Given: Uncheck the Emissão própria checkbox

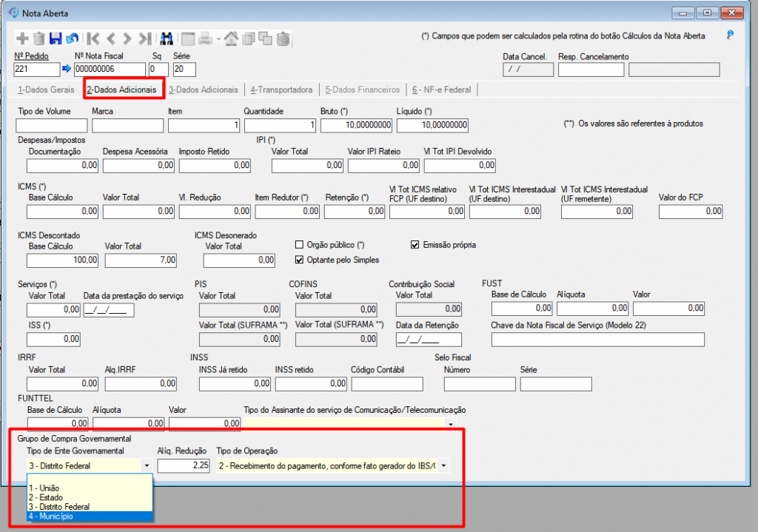Looking at the screenshot, I should point(415,245).
